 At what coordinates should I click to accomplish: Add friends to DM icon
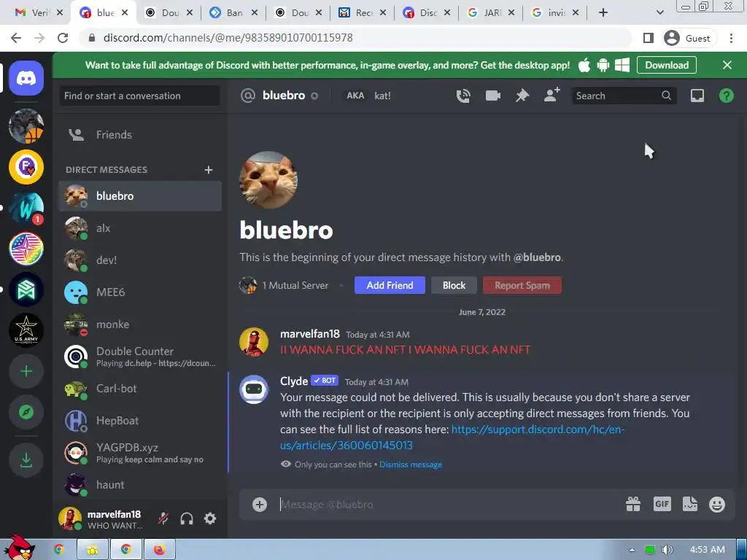coord(551,96)
